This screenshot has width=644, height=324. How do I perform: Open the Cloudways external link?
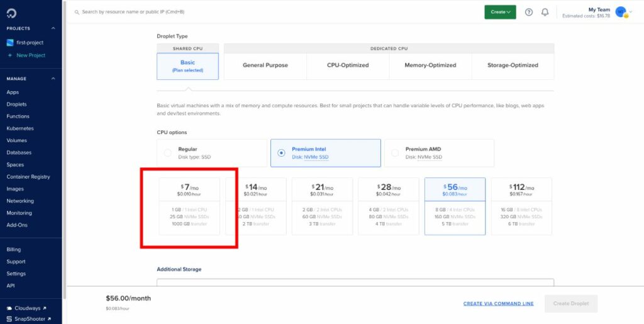pyautogui.click(x=26, y=308)
